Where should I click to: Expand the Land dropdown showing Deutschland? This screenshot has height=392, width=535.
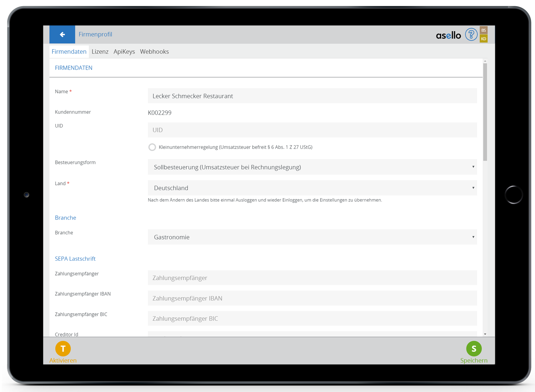pos(312,188)
